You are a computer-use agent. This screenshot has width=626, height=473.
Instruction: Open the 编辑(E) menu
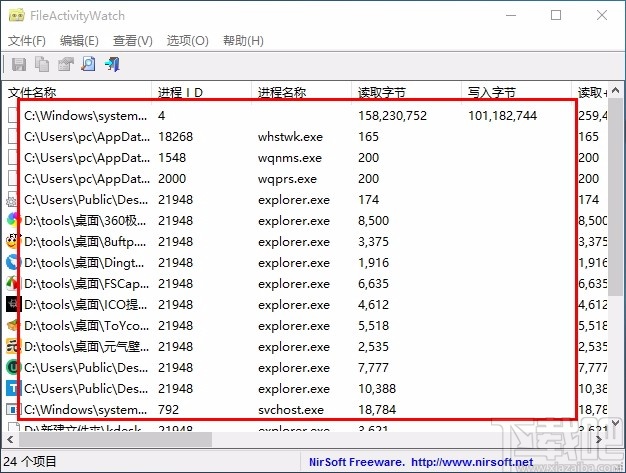click(x=79, y=40)
